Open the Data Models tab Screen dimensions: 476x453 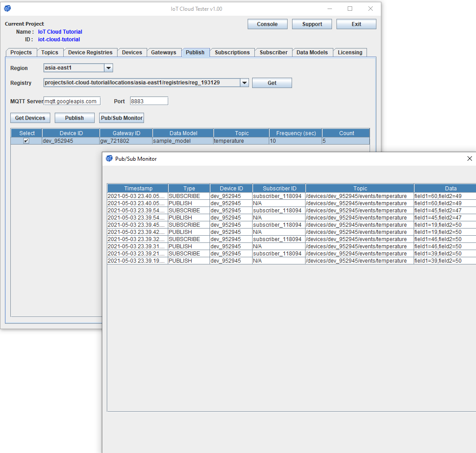312,52
